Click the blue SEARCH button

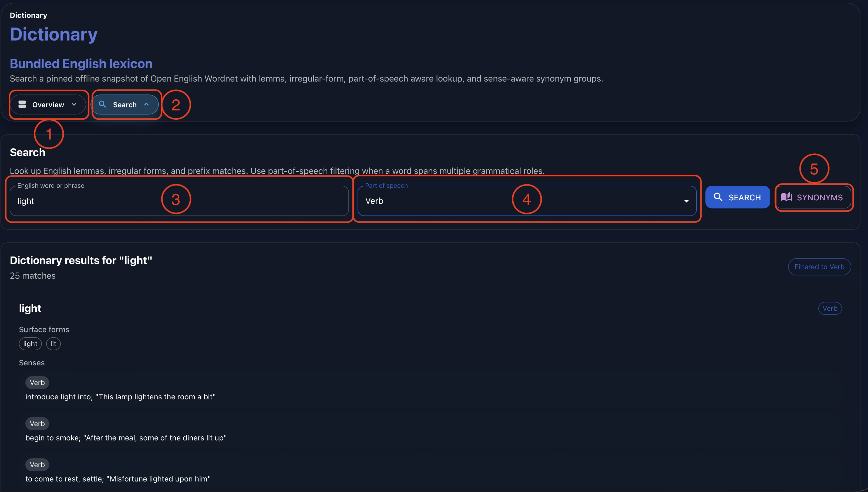click(738, 197)
